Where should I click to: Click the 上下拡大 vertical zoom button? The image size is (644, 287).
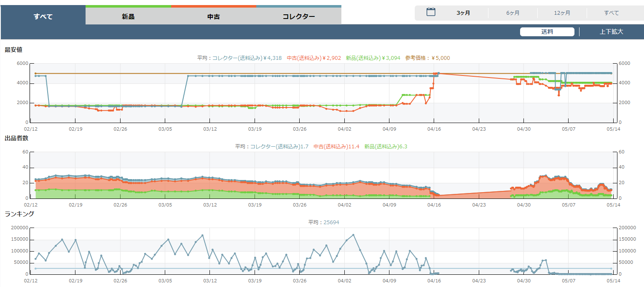click(x=611, y=32)
